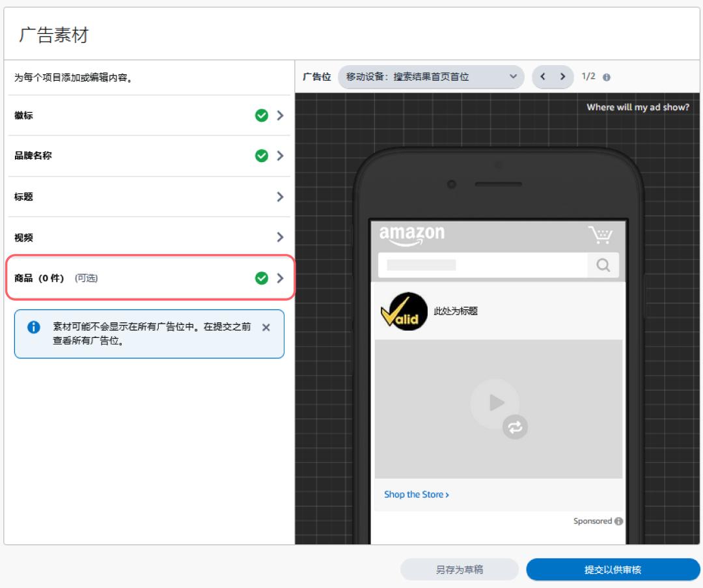Expand the 标题 section
The height and width of the screenshot is (588, 703).
point(280,197)
